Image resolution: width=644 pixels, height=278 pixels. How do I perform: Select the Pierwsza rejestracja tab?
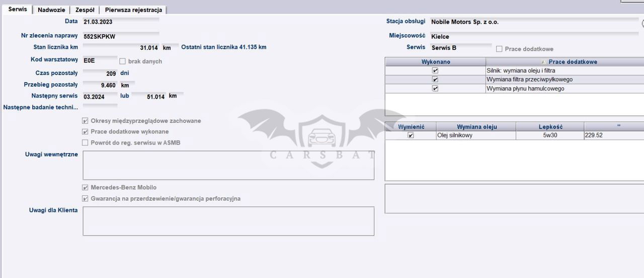pyautogui.click(x=133, y=10)
